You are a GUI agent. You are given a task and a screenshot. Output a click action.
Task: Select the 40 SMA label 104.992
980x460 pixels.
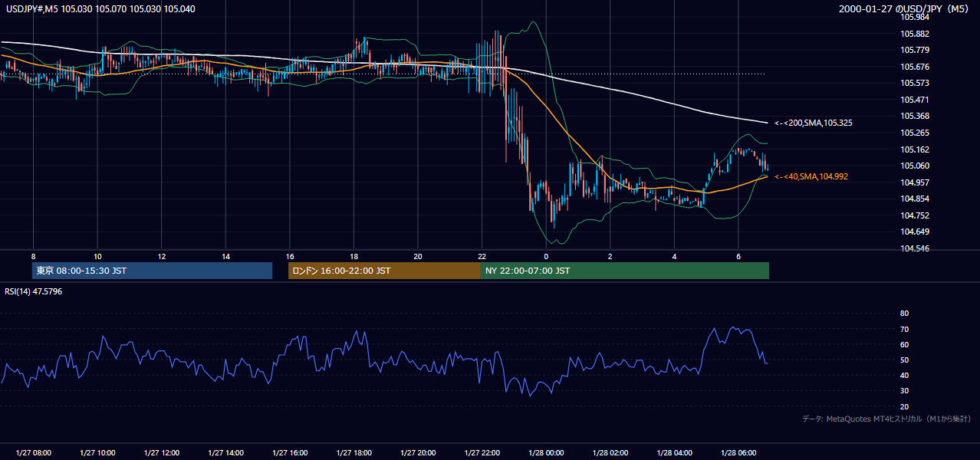[811, 176]
